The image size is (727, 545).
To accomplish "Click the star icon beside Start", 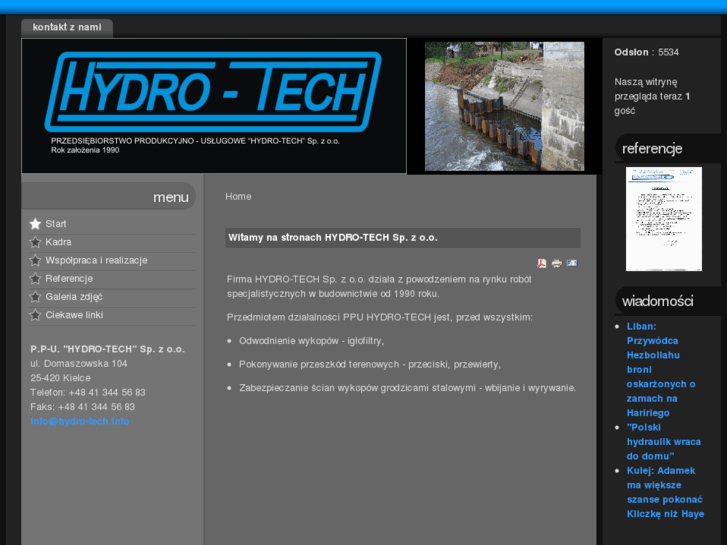I will click(x=36, y=224).
